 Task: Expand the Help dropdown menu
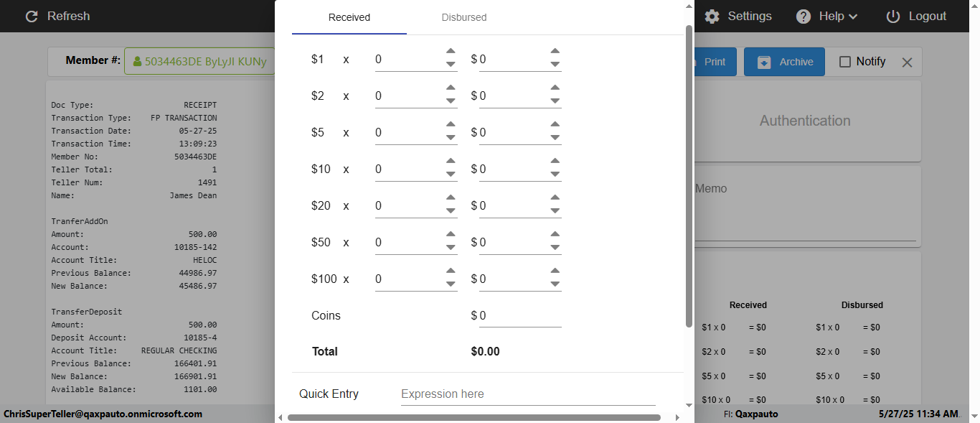click(853, 17)
